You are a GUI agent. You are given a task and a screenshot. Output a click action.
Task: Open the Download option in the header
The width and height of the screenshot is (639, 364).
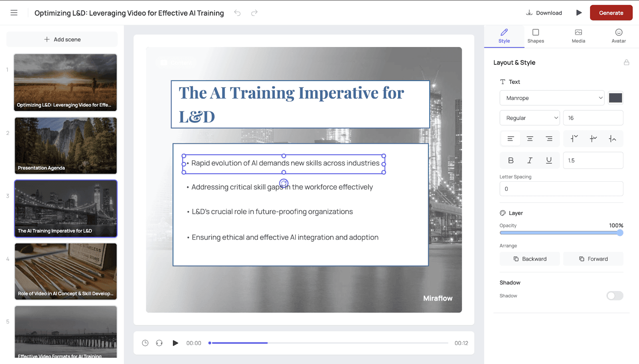(544, 12)
